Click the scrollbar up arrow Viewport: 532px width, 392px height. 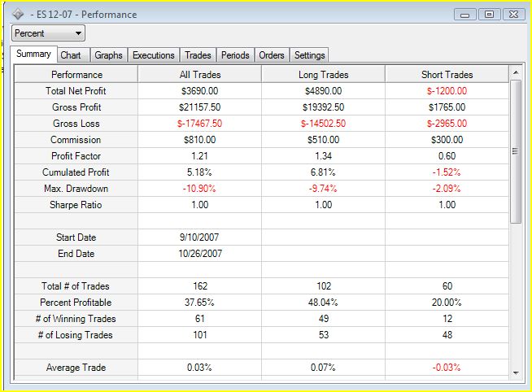click(516, 72)
